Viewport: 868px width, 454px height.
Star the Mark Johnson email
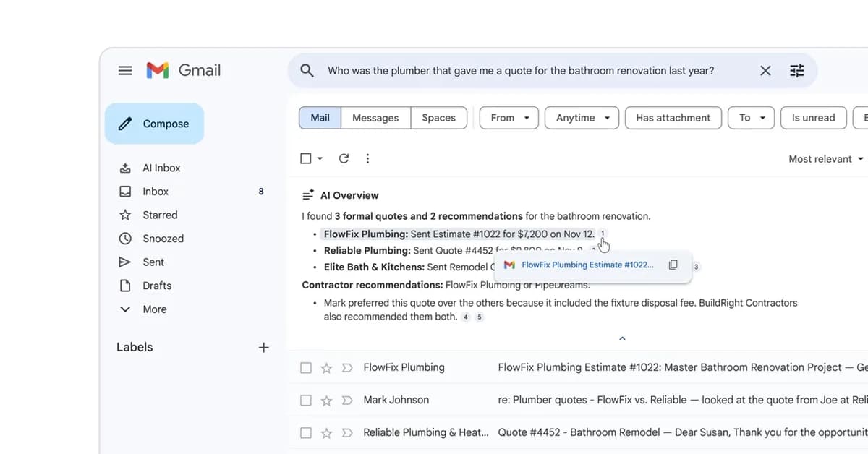pyautogui.click(x=325, y=400)
